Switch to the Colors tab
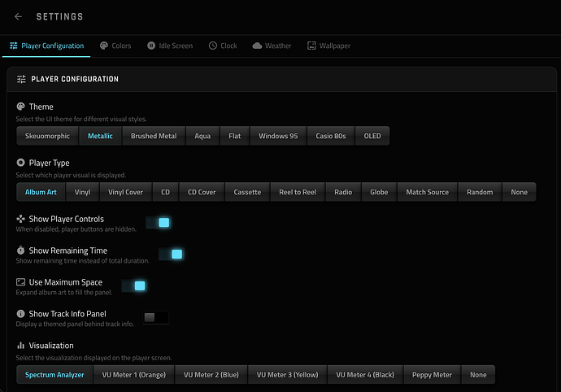 (x=115, y=46)
